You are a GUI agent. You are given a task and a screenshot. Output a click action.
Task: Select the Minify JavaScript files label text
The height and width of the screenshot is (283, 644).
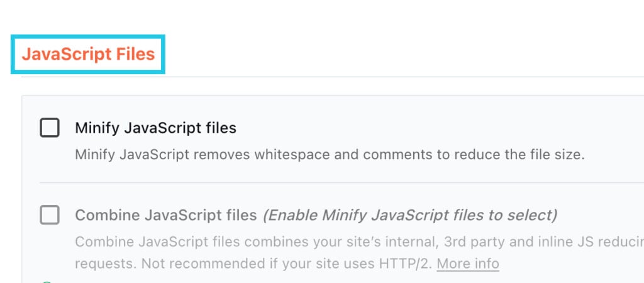coord(156,128)
